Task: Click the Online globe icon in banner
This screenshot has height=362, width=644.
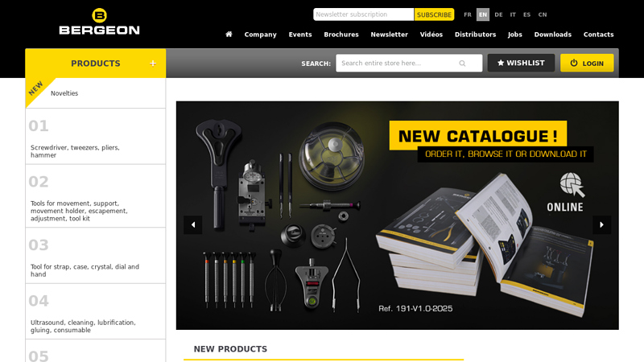Action: click(x=572, y=184)
